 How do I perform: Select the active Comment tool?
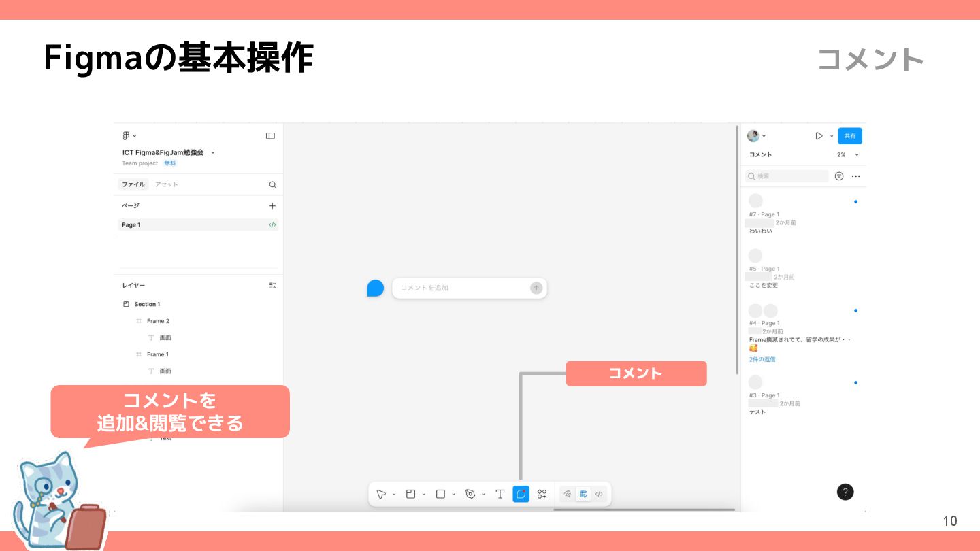[x=521, y=495]
